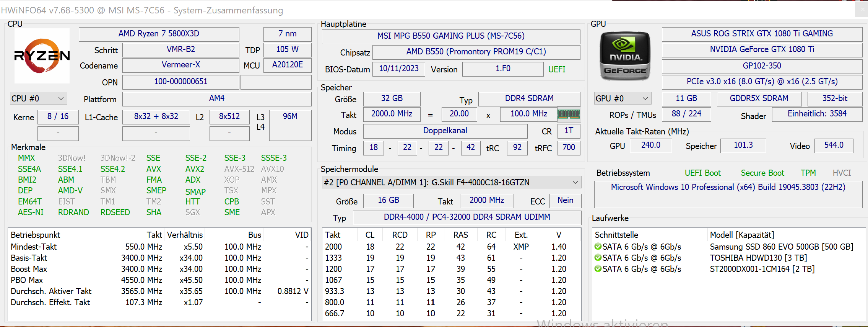Viewport: 868px width, 327px height.
Task: Click the TPM label
Action: 808,173
